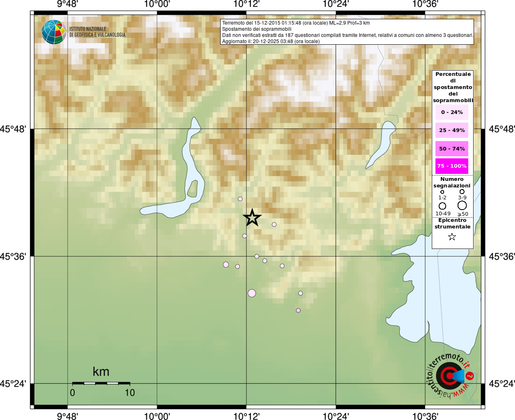Click the Percentuale di spostamento legend title
This screenshot has width=515, height=420.
click(x=453, y=87)
